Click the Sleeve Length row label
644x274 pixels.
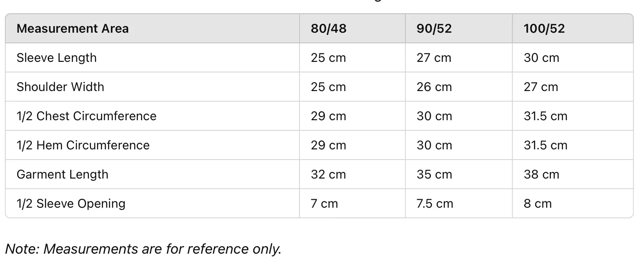tap(57, 58)
